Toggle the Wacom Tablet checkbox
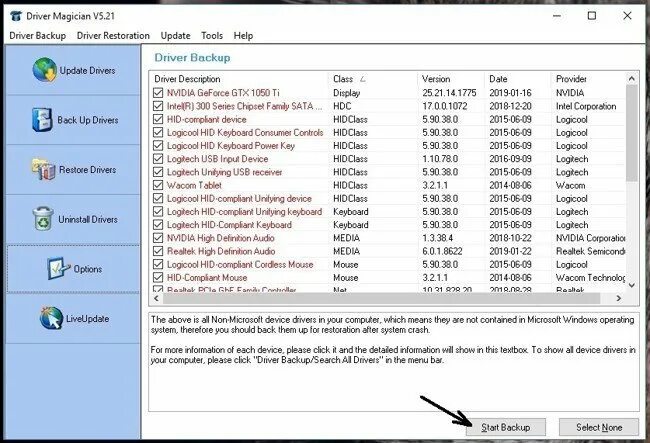 158,185
